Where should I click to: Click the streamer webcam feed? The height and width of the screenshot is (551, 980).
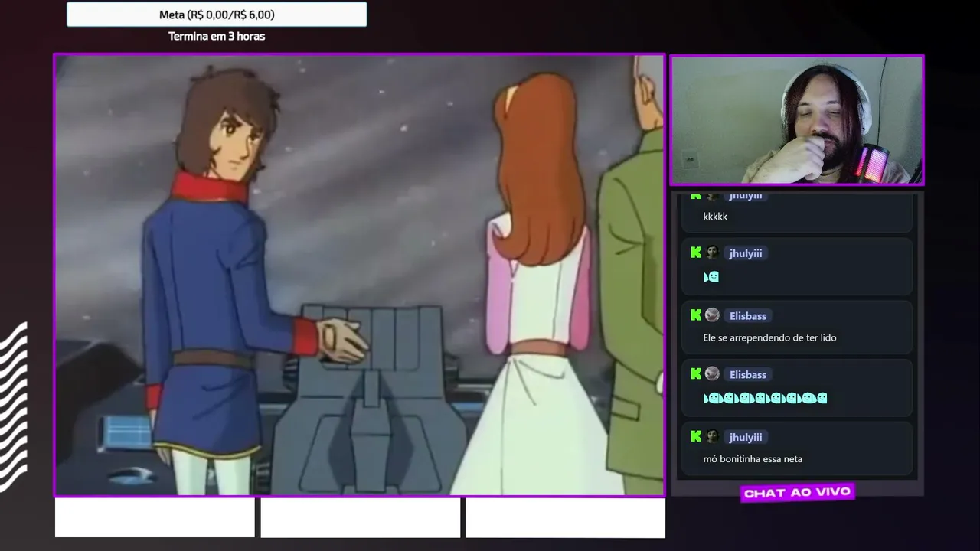797,119
